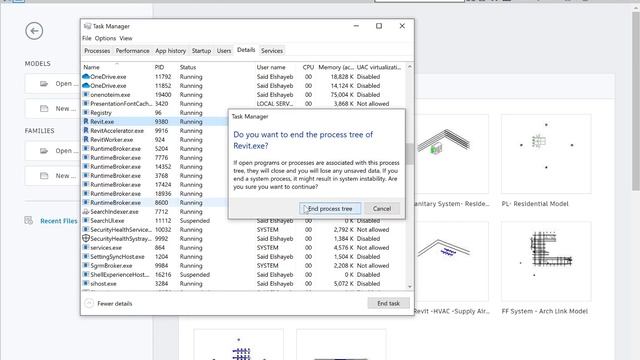640x360 pixels.
Task: Sort by the PID column header
Action: click(x=165, y=67)
